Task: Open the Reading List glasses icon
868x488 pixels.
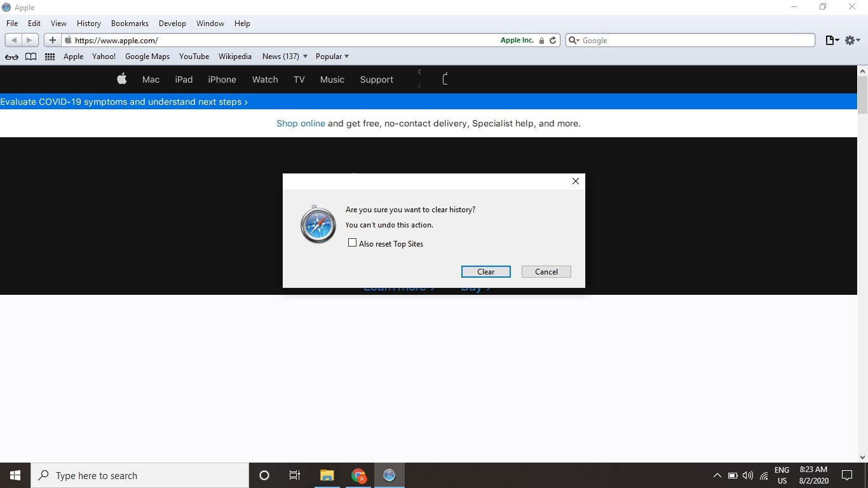Action: coord(11,57)
